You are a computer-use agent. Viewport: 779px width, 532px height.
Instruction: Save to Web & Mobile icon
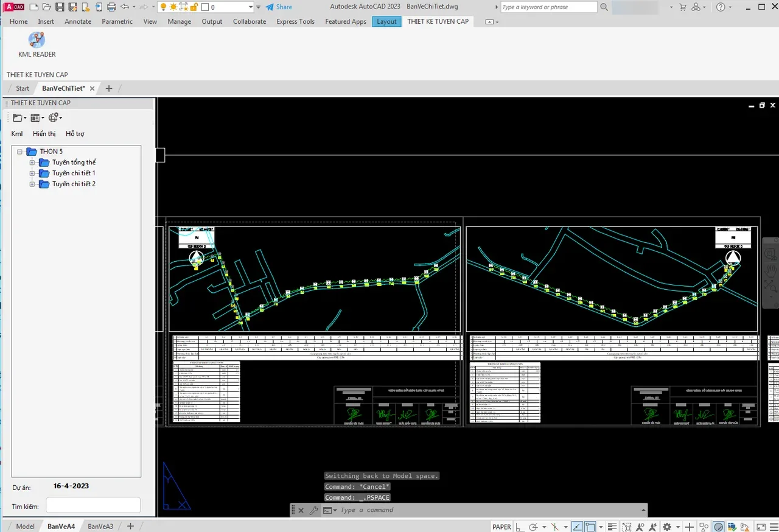coord(99,7)
